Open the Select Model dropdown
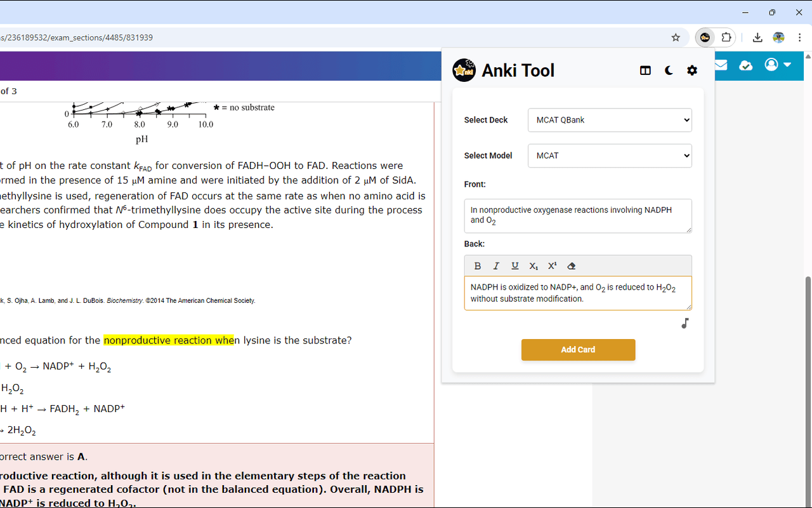 (x=609, y=156)
